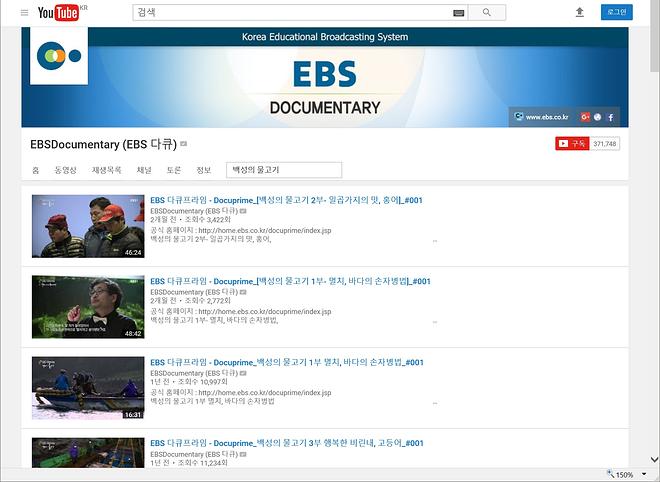The image size is (660, 482).
Task: Open the Google+ banner icon
Action: click(x=585, y=117)
